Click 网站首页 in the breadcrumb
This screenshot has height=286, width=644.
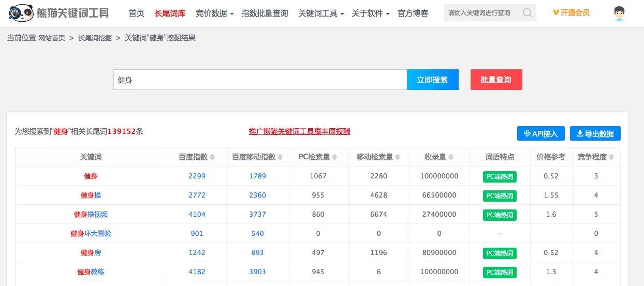52,38
